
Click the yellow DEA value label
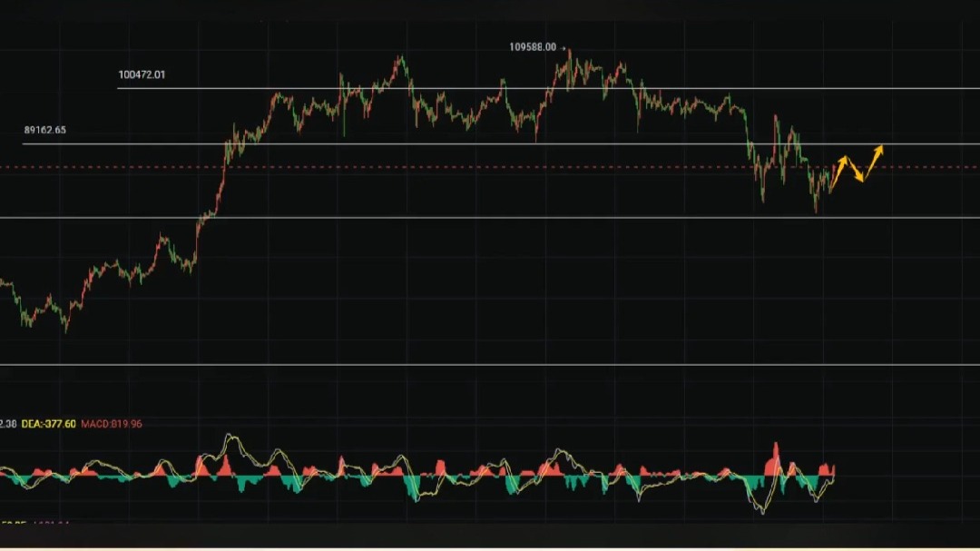pos(48,424)
